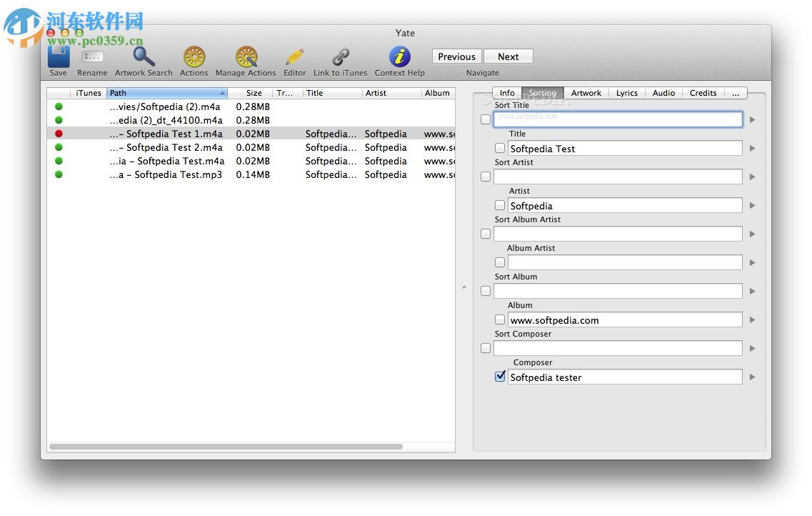Click the Next navigation button
The image size is (812, 516).
pos(508,56)
